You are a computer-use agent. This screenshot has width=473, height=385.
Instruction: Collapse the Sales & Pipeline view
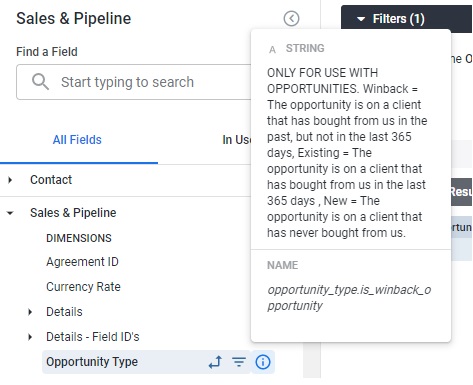click(10, 213)
